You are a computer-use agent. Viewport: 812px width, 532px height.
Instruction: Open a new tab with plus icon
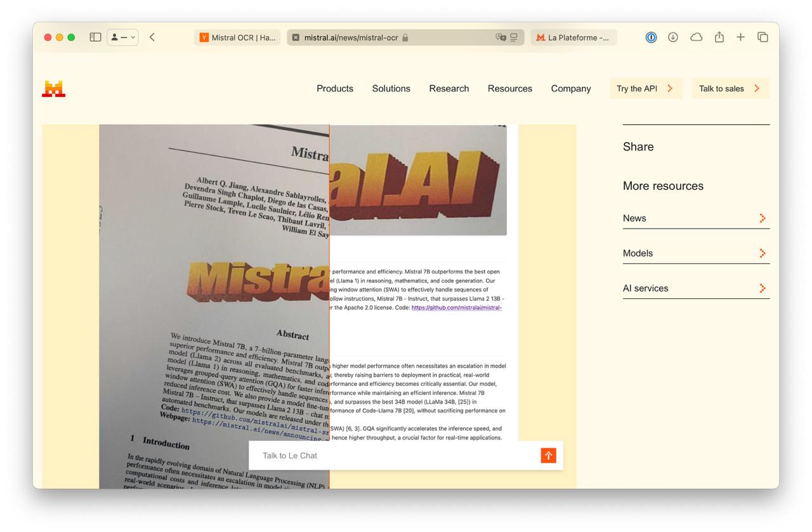coord(740,37)
